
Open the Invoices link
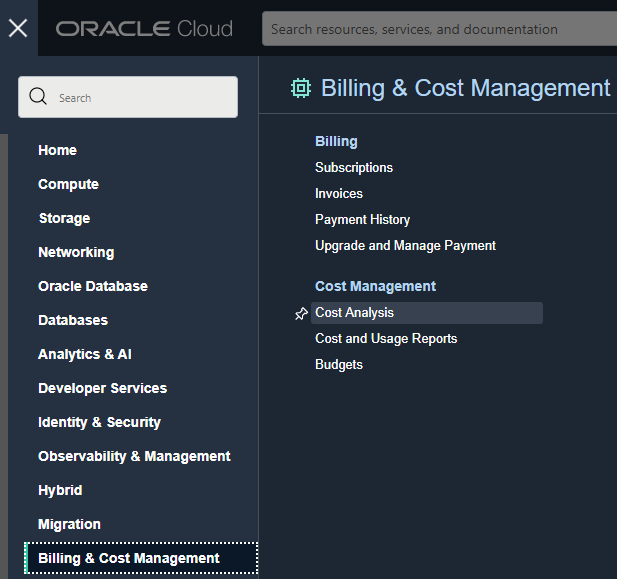click(x=339, y=194)
